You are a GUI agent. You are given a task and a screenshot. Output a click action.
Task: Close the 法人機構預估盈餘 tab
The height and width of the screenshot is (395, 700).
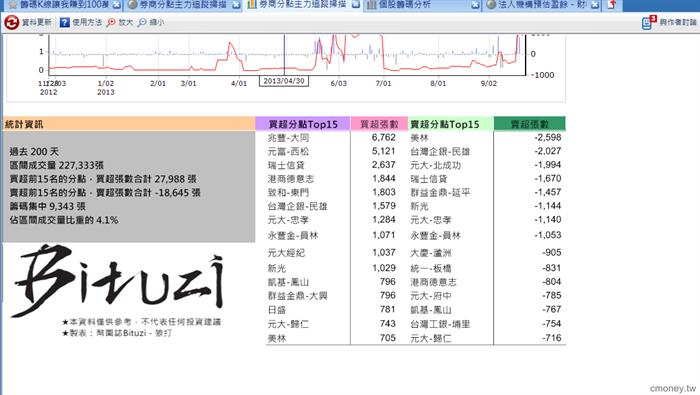coord(595,5)
